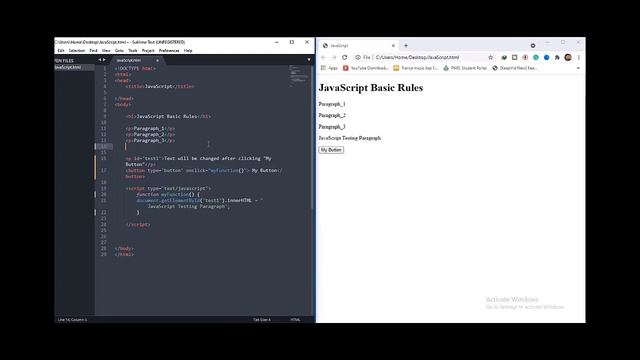Open the PMC Student Portal bookmark
Image resolution: width=640 pixels, height=360 pixels.
coord(465,68)
